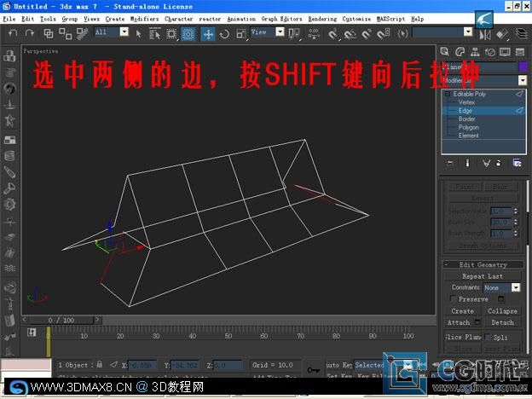Activate the Select and Scale tool
This screenshot has height=399, width=532.
[x=241, y=34]
